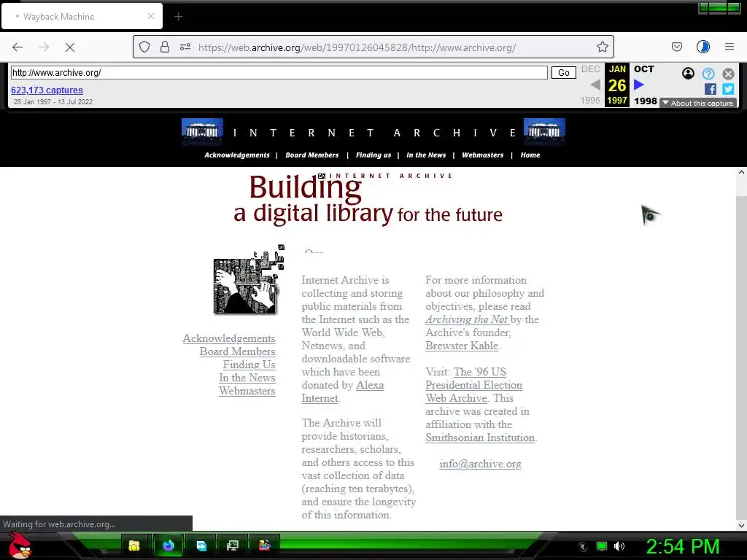Screen dimensions: 747x560
Task: Close the Wayback Machine tab
Action: pyautogui.click(x=150, y=16)
